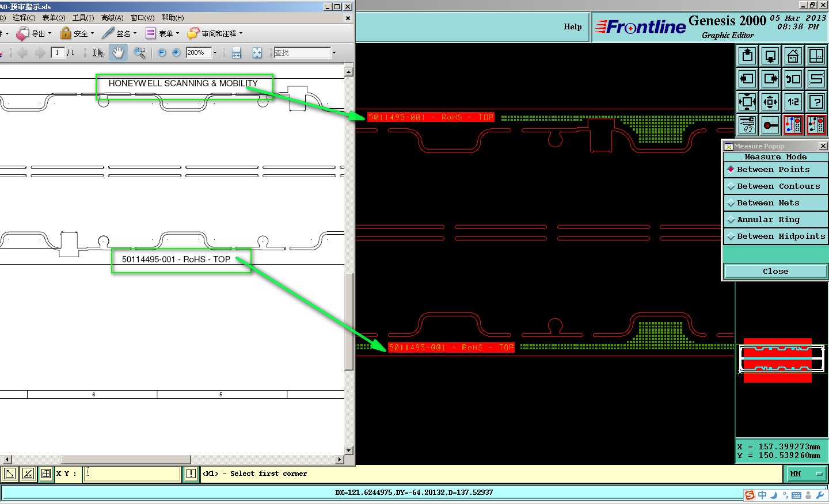Click the pan up icon in Genesis
The image size is (829, 504).
[x=747, y=56]
